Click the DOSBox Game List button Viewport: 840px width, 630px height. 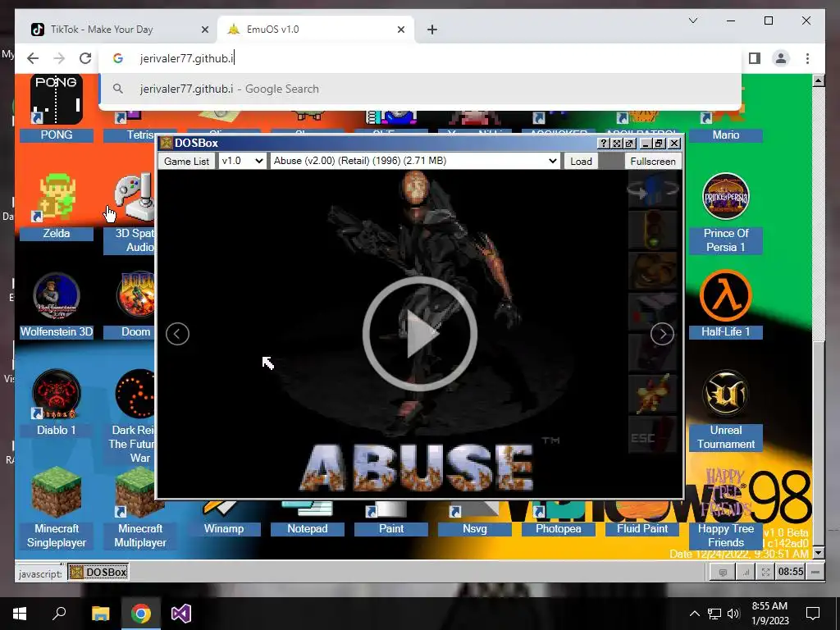click(x=186, y=161)
